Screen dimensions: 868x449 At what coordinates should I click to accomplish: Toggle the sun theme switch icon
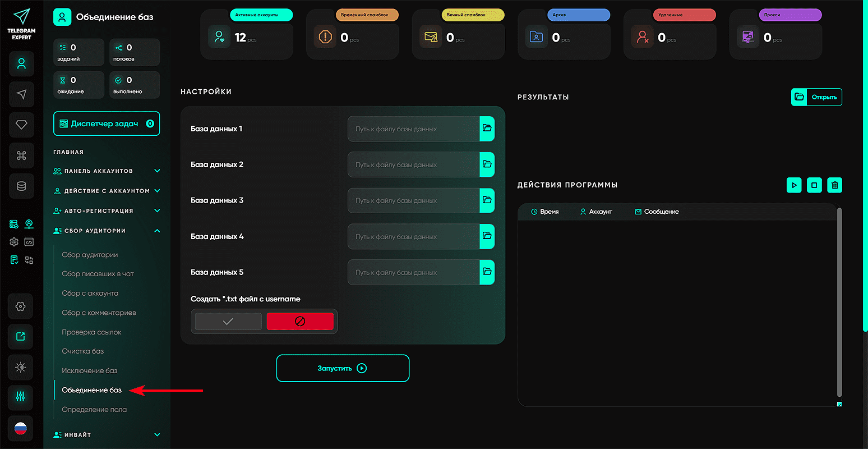coord(21,367)
